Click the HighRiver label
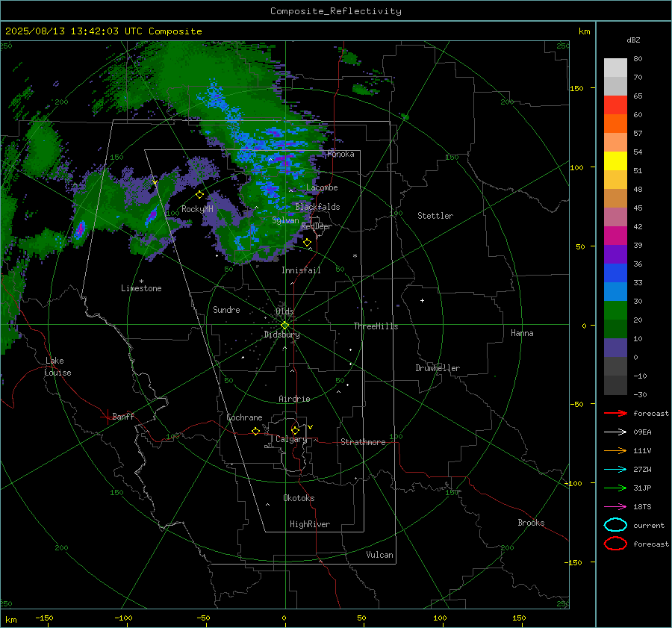The image size is (672, 628). click(x=309, y=524)
